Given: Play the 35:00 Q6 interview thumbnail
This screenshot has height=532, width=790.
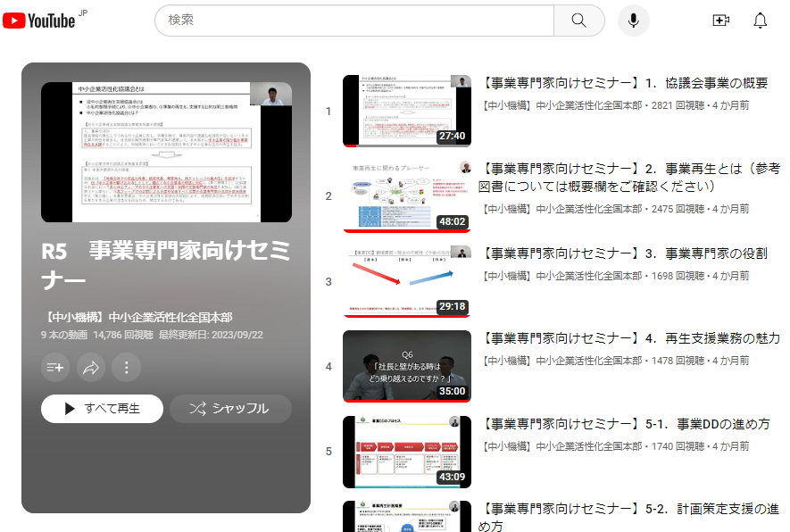Looking at the screenshot, I should (407, 366).
